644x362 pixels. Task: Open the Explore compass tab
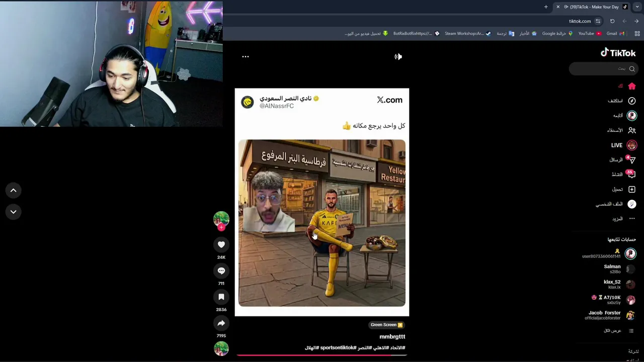click(x=622, y=101)
